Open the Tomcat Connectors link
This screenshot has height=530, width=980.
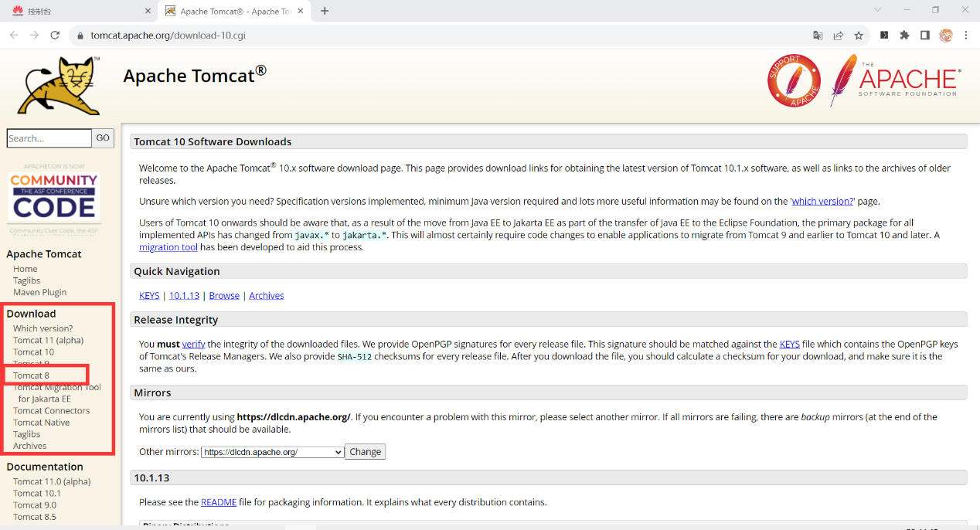coord(52,410)
